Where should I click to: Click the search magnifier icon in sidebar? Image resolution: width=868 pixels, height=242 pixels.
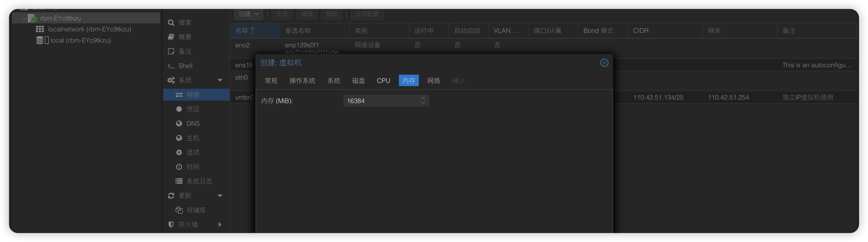(x=171, y=23)
